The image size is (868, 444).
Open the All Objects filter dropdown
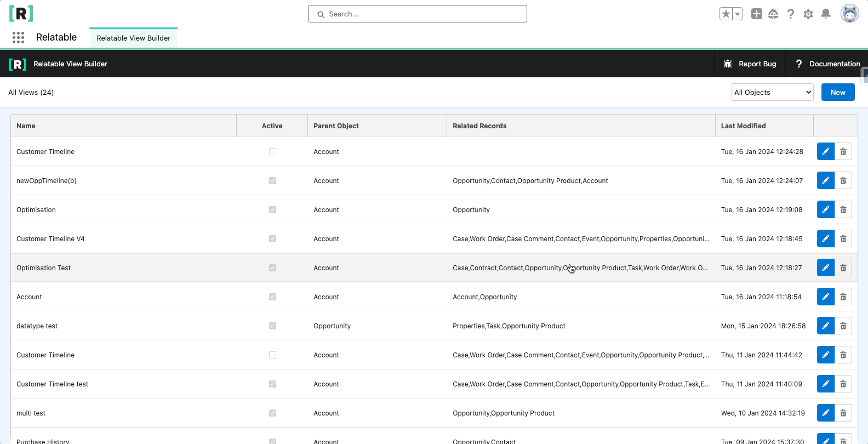pos(773,92)
